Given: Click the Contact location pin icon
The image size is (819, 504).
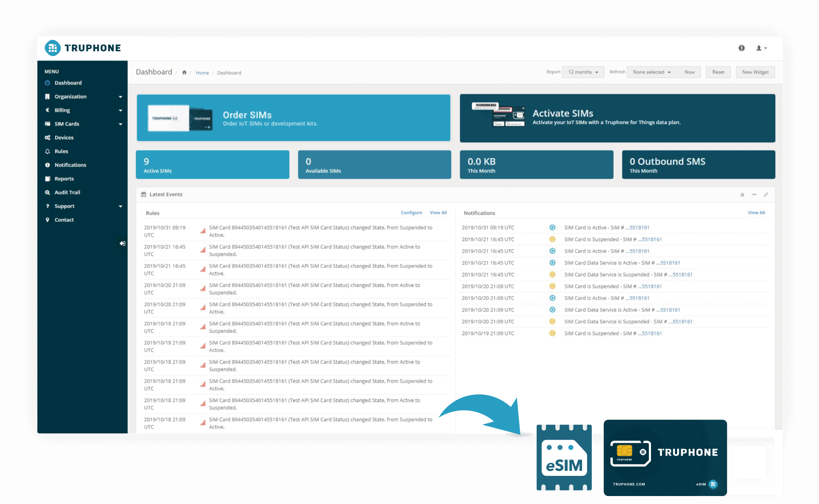Looking at the screenshot, I should click(47, 220).
